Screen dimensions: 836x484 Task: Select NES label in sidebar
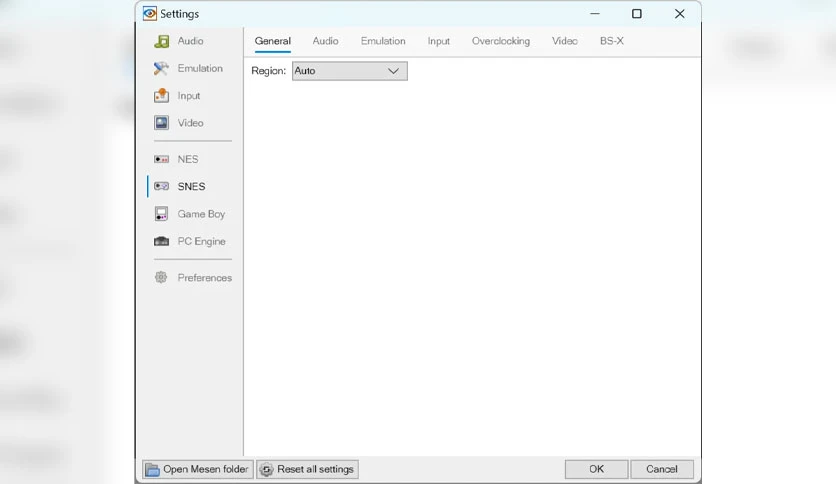tap(188, 159)
